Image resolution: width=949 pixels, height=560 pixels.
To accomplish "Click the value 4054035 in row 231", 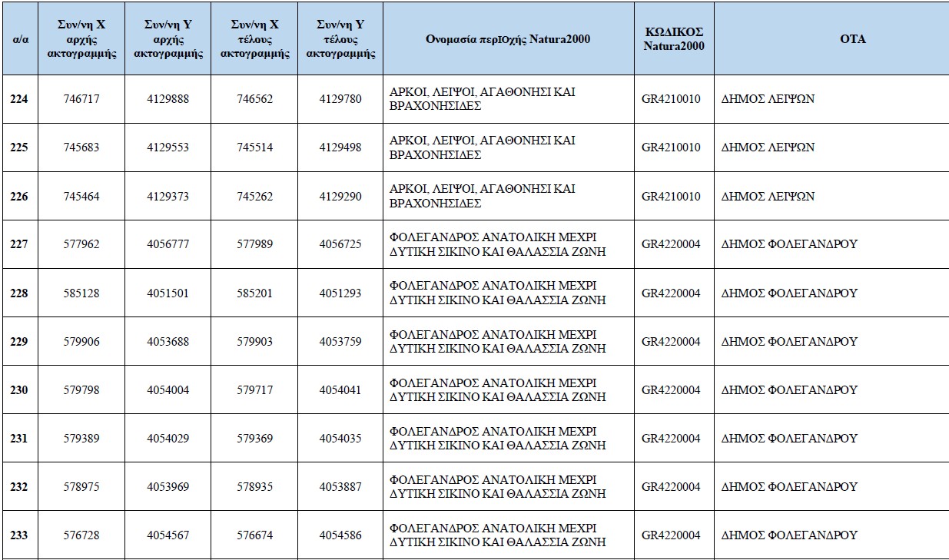I will pyautogui.click(x=340, y=439).
